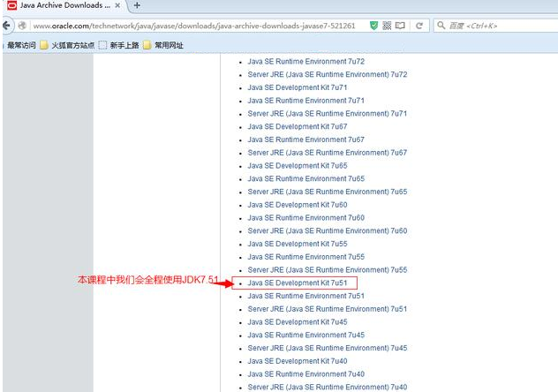
Task: Click the green shield security icon
Action: [373, 26]
